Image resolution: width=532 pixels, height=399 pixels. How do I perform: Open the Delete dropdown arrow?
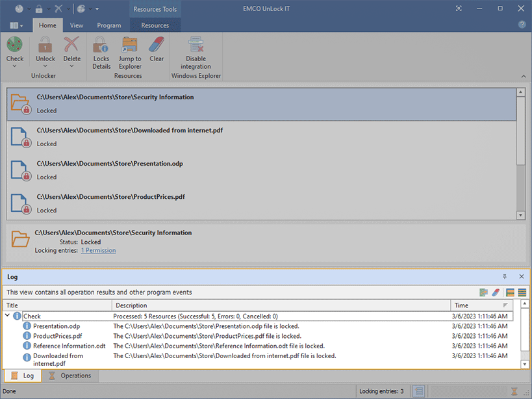[71, 66]
